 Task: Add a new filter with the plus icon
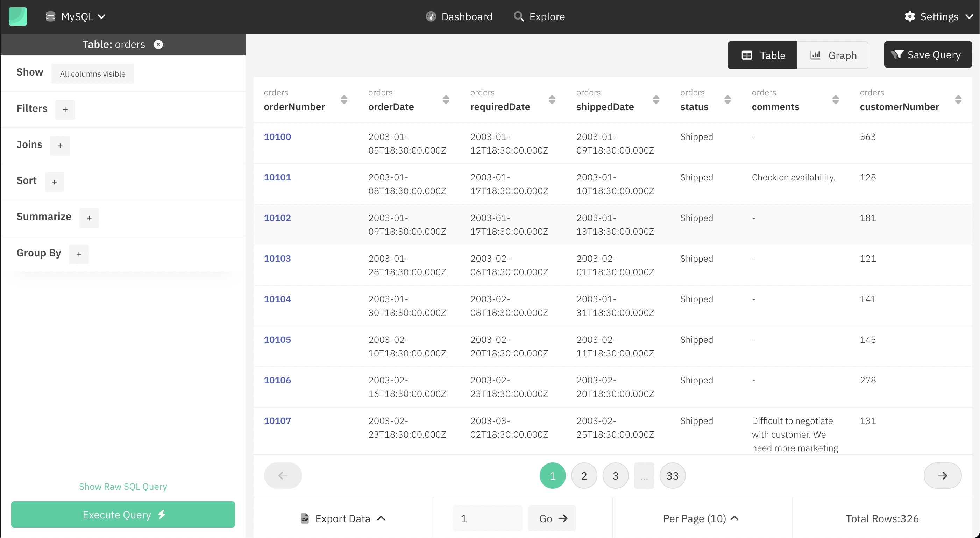65,109
